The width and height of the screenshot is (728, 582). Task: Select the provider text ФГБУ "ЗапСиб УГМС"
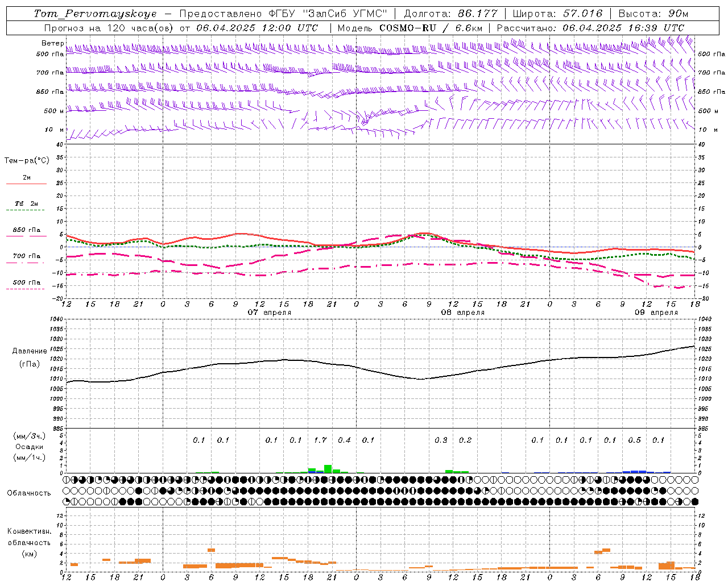(326, 14)
